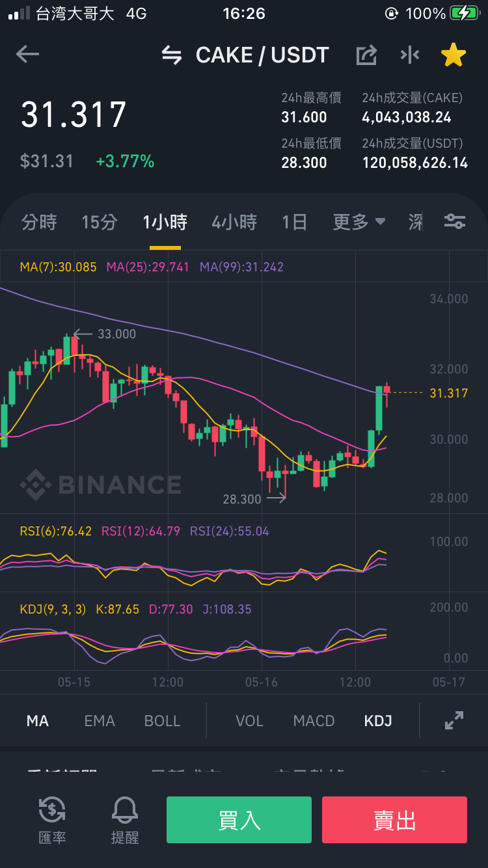This screenshot has width=488, height=868.
Task: Open chart settings sliders icon
Action: [455, 222]
